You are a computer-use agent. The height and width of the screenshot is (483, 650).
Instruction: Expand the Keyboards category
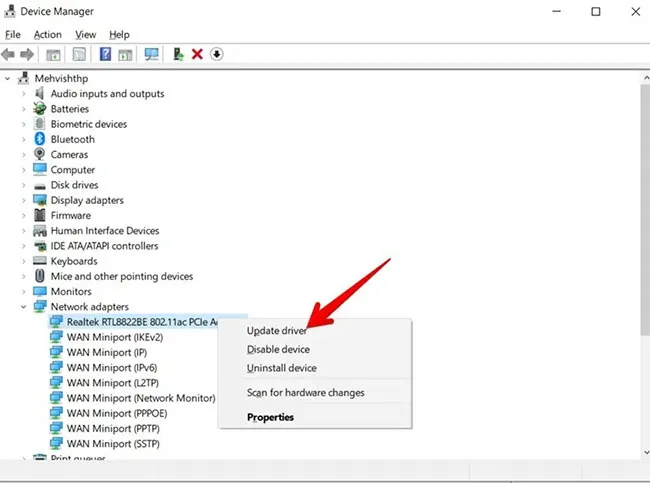24,261
